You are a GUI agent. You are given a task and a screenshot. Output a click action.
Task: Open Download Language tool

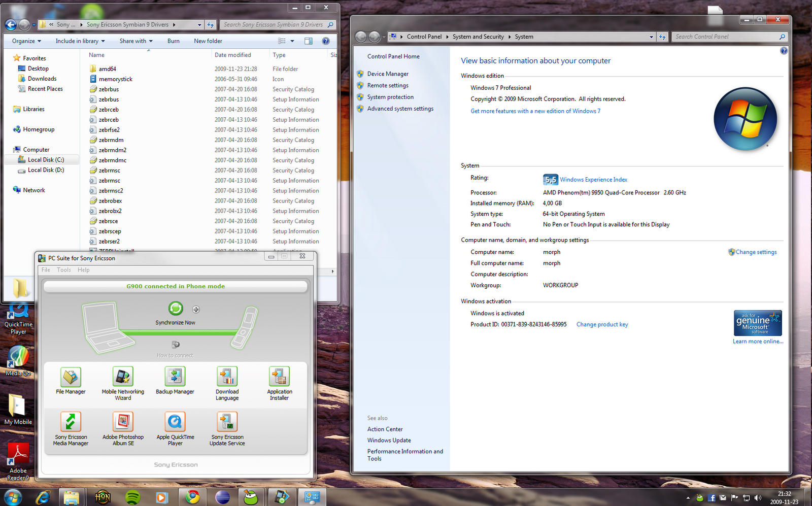point(227,377)
